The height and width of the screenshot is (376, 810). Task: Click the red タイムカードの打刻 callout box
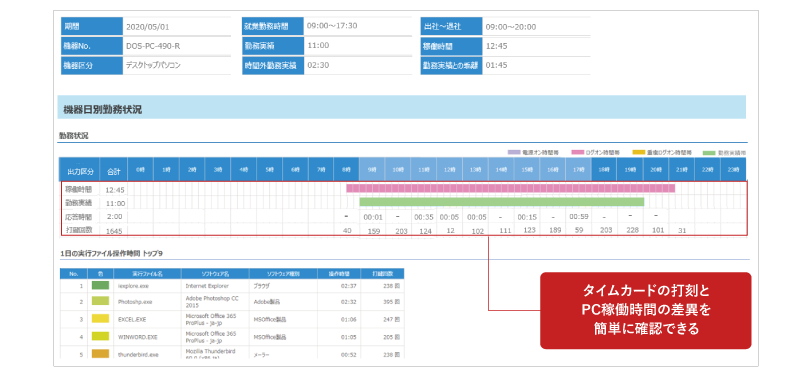645,310
